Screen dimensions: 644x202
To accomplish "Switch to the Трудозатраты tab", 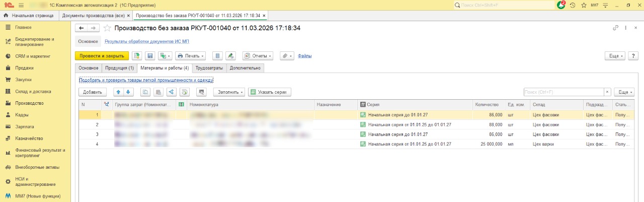I will tap(209, 68).
